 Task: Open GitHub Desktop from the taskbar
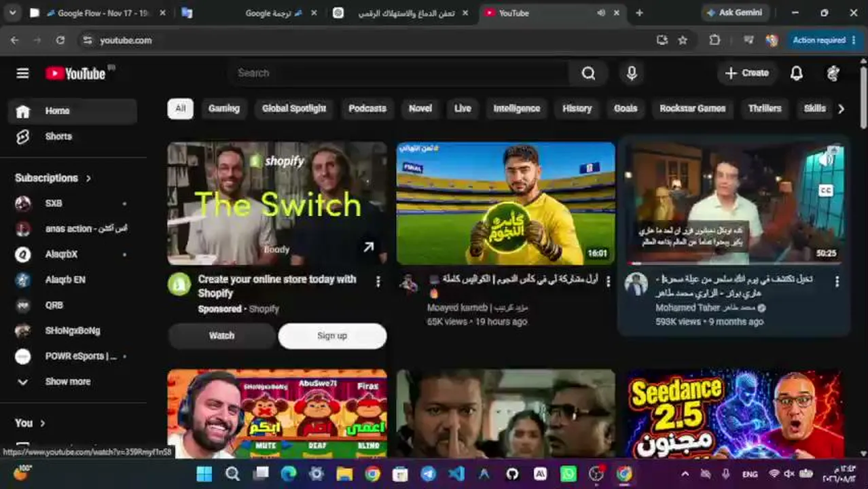pyautogui.click(x=512, y=473)
